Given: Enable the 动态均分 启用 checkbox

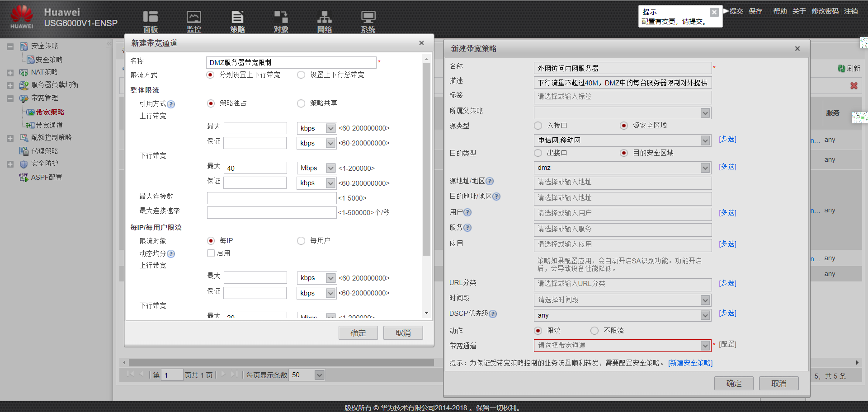Looking at the screenshot, I should pos(211,253).
